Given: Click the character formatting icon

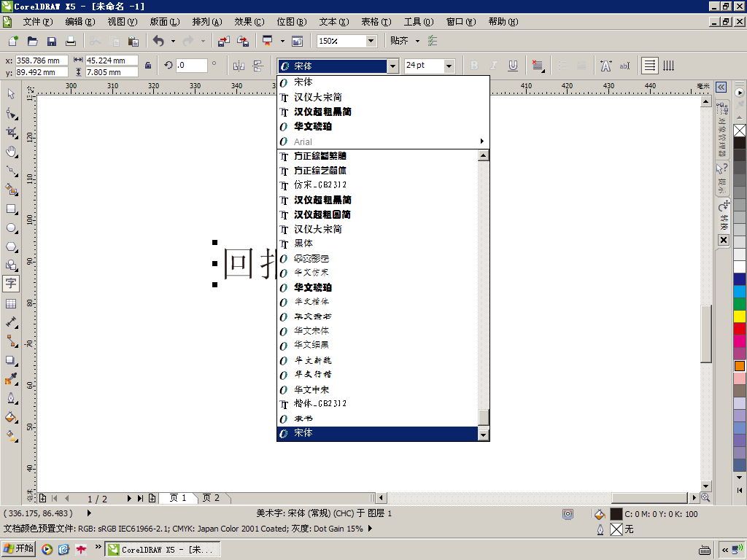Looking at the screenshot, I should [x=606, y=66].
